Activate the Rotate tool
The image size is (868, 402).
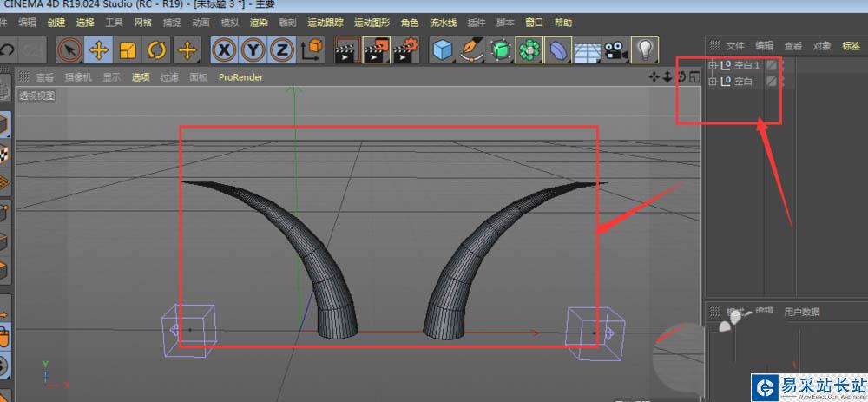point(157,51)
